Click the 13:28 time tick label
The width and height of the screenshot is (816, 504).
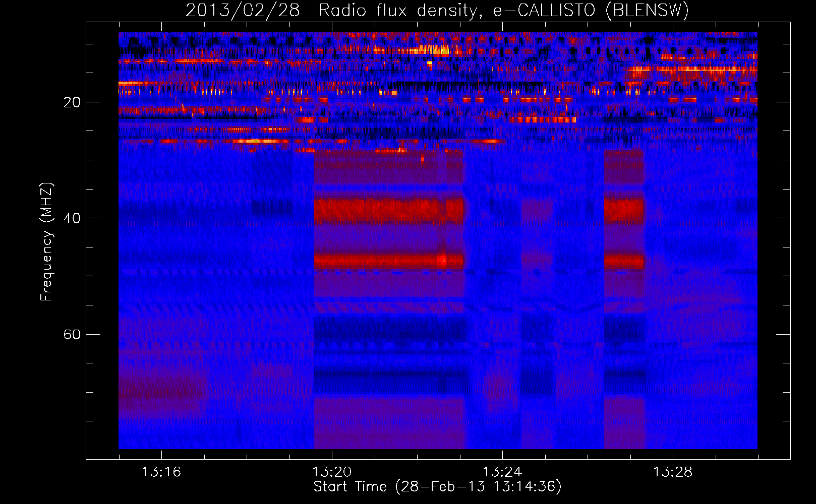coord(673,472)
